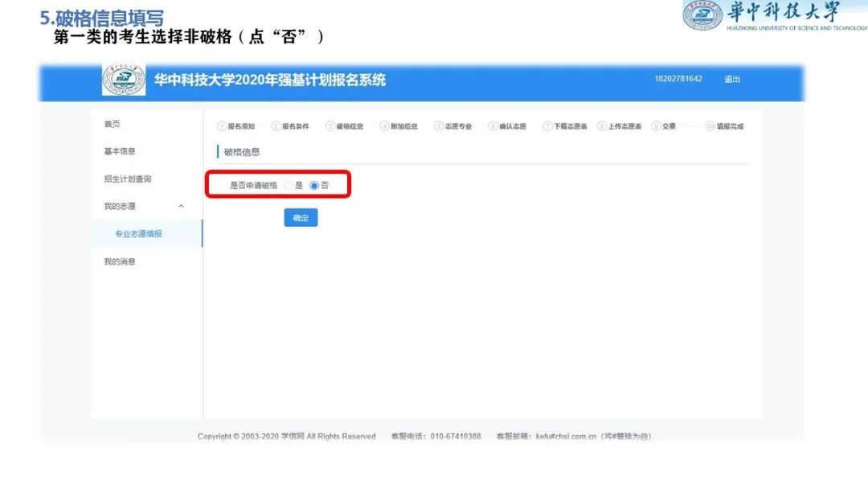Go to step 5 志愿专业

tap(453, 126)
